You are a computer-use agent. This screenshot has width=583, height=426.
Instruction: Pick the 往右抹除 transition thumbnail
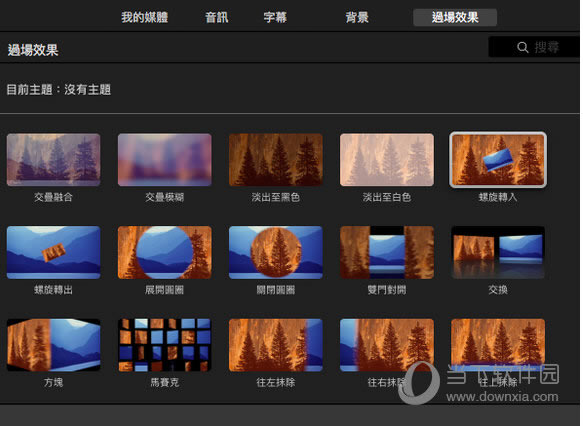387,345
